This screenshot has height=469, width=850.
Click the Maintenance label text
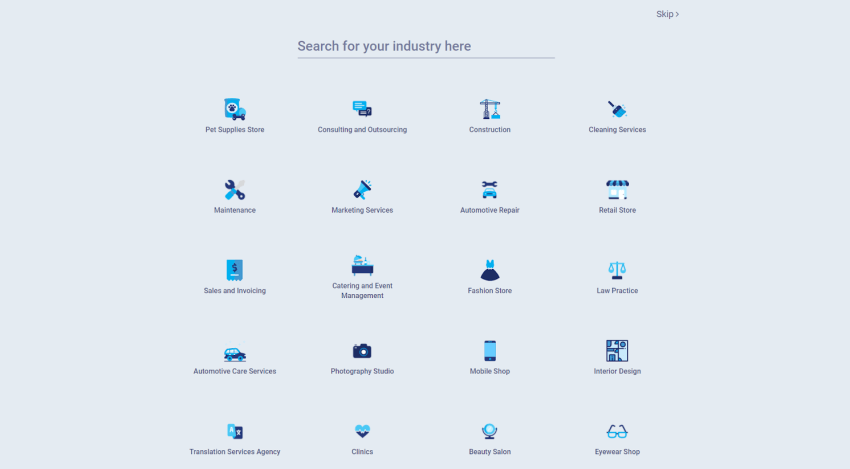235,210
